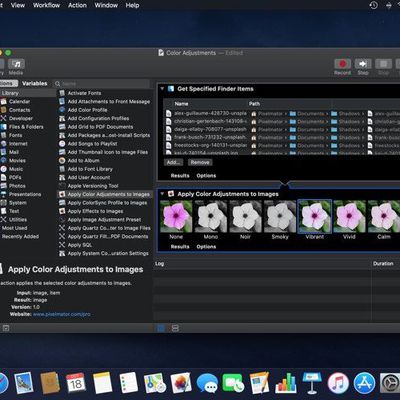Choose the Calm color preset thumbnail
The width and height of the screenshot is (400, 400).
(384, 216)
